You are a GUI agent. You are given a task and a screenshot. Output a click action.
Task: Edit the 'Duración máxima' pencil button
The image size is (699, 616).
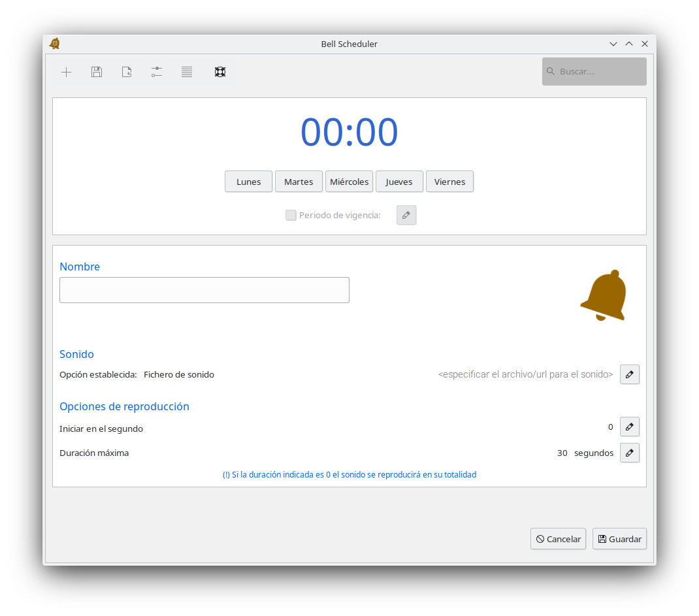point(629,453)
